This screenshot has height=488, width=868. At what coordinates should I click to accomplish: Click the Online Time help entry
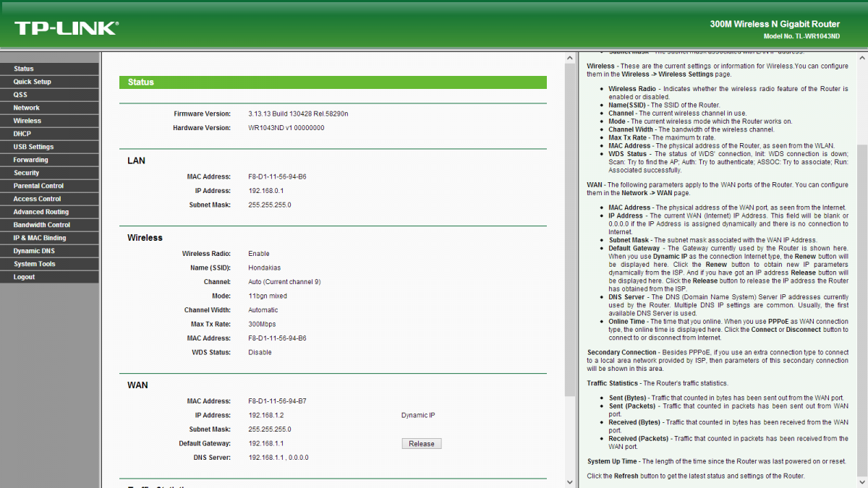pos(728,329)
